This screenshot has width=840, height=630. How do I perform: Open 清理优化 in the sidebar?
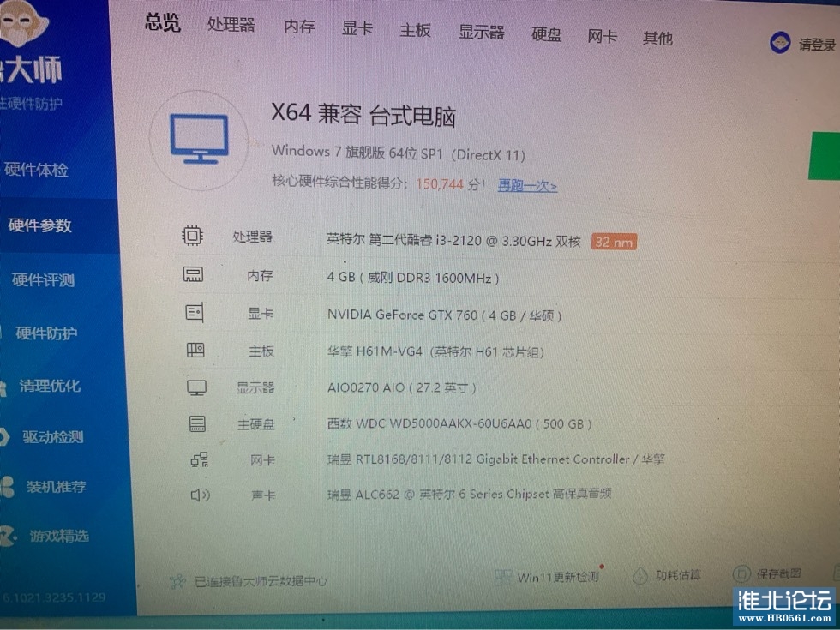50,385
